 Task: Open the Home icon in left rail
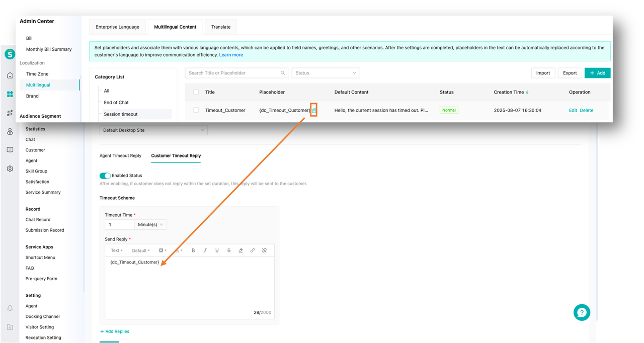pyautogui.click(x=10, y=75)
